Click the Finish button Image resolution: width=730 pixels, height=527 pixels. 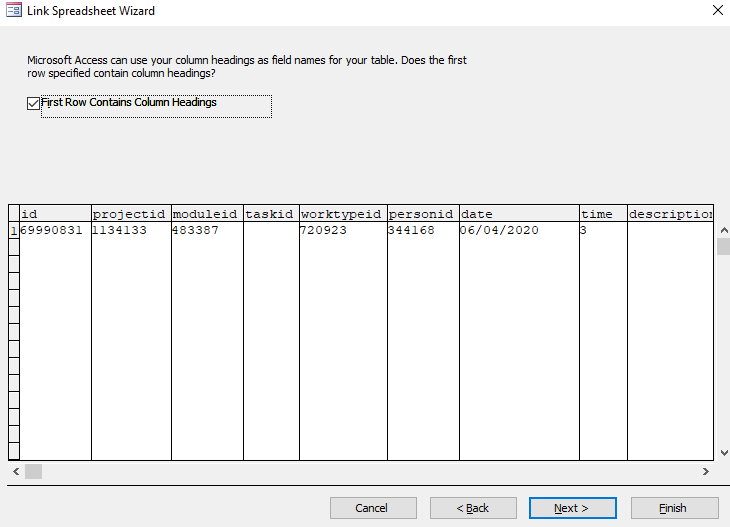pyautogui.click(x=673, y=508)
